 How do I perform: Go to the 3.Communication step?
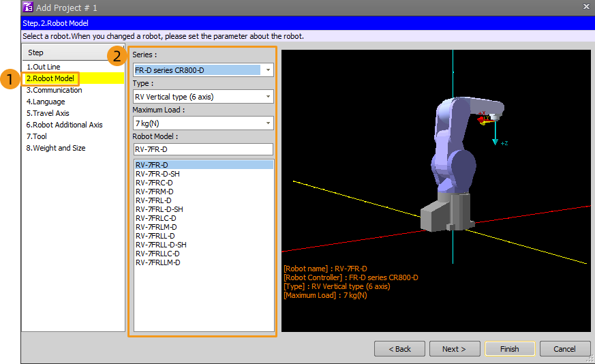point(55,90)
